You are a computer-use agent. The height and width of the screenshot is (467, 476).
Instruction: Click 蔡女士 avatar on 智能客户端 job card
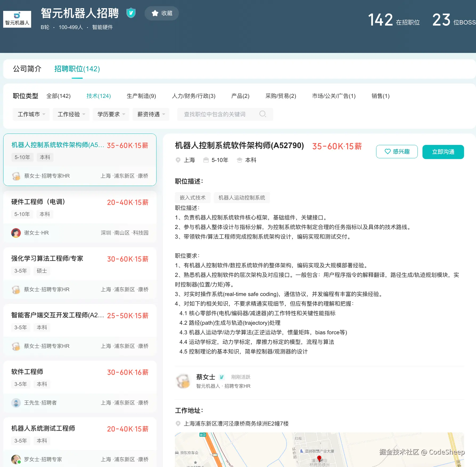pyautogui.click(x=16, y=346)
